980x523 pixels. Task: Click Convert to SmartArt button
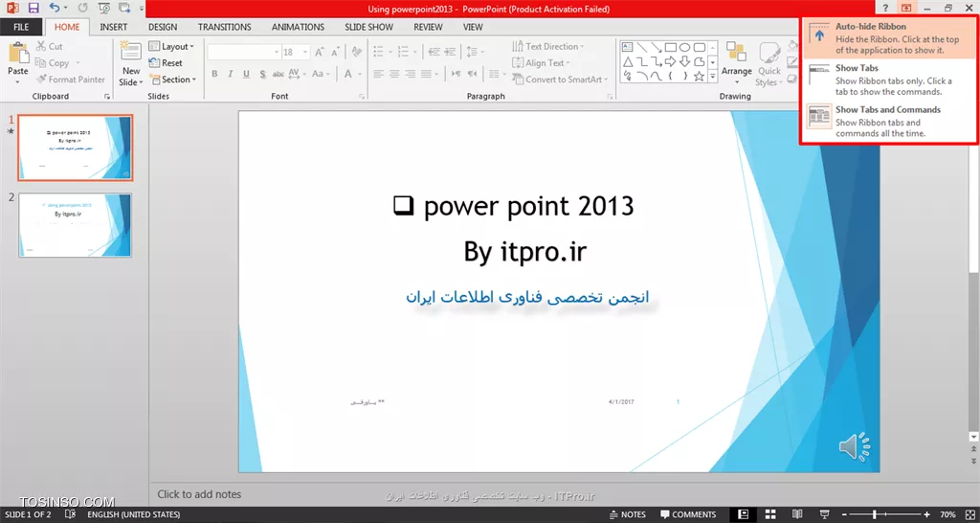(559, 80)
